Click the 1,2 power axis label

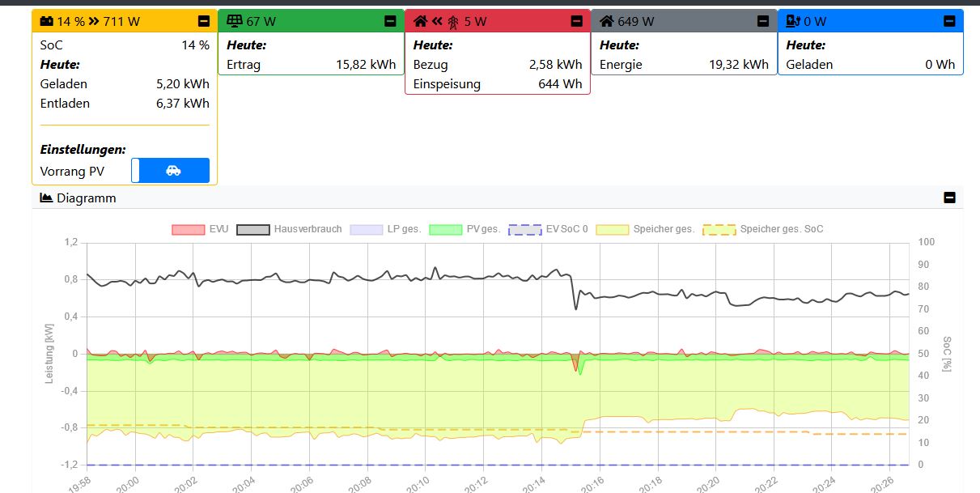[x=71, y=242]
